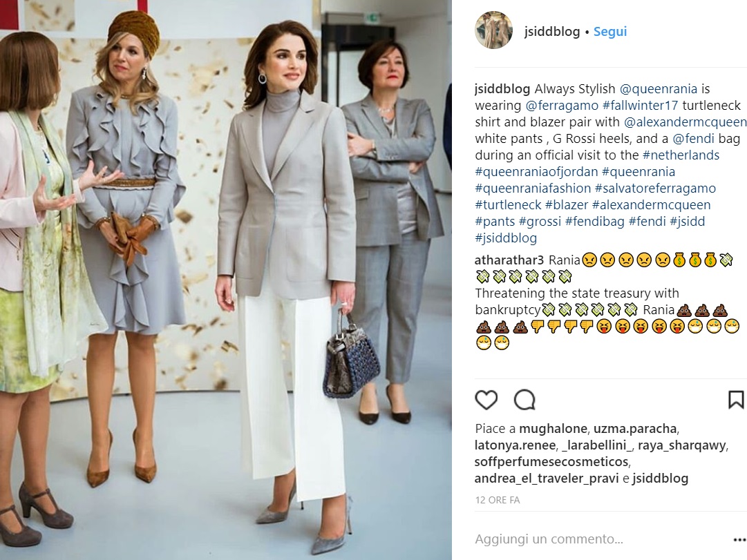The width and height of the screenshot is (747, 560).
Task: Open raya_sharqawy's profile from likes
Action: tap(682, 445)
